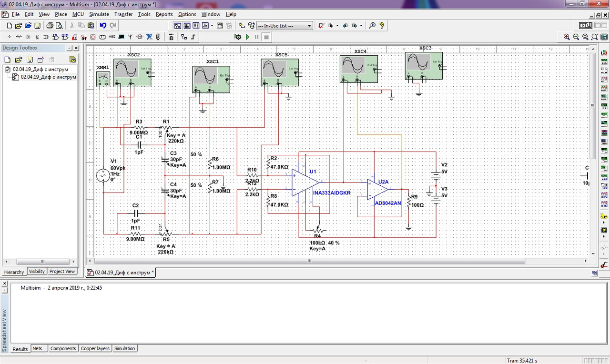Click the Help question mark icon
610x364 pixels.
[x=382, y=26]
